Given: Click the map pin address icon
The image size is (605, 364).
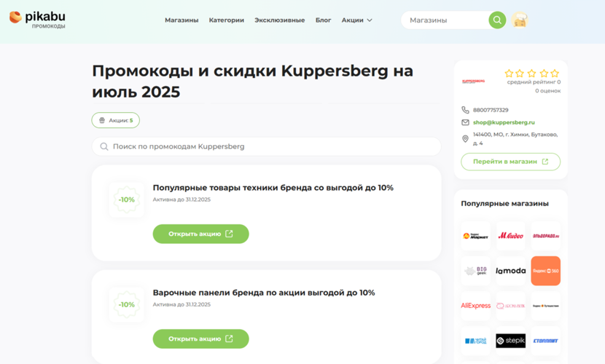Looking at the screenshot, I should click(x=465, y=138).
